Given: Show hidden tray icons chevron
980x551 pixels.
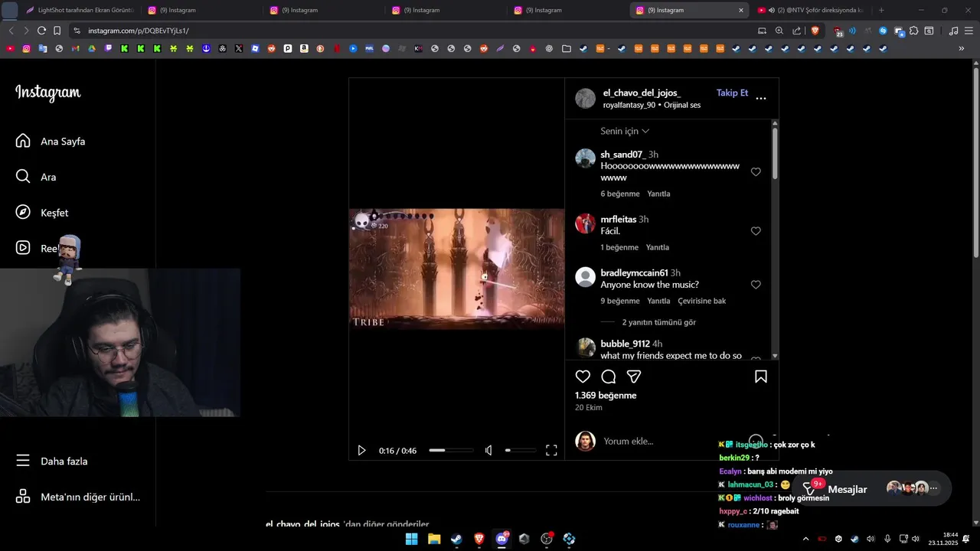Looking at the screenshot, I should click(805, 539).
